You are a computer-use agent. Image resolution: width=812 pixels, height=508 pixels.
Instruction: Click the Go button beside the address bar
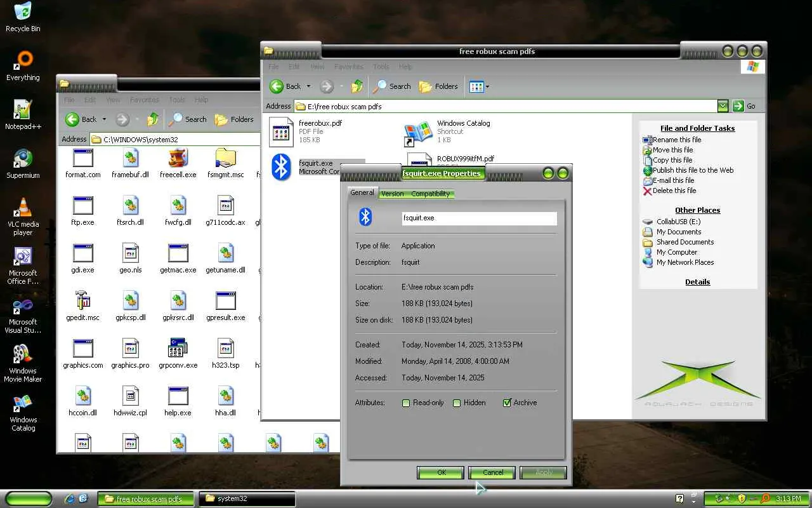745,106
